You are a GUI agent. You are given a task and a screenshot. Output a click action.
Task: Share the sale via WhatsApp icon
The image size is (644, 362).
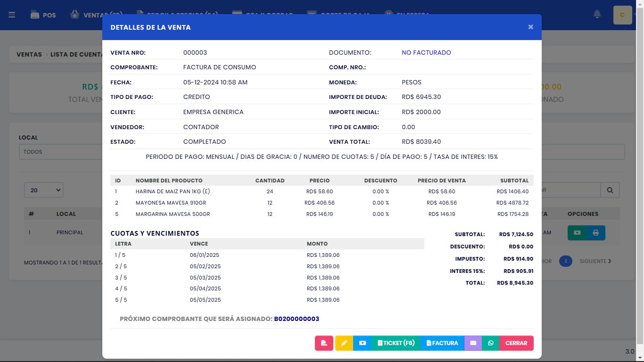pos(491,343)
